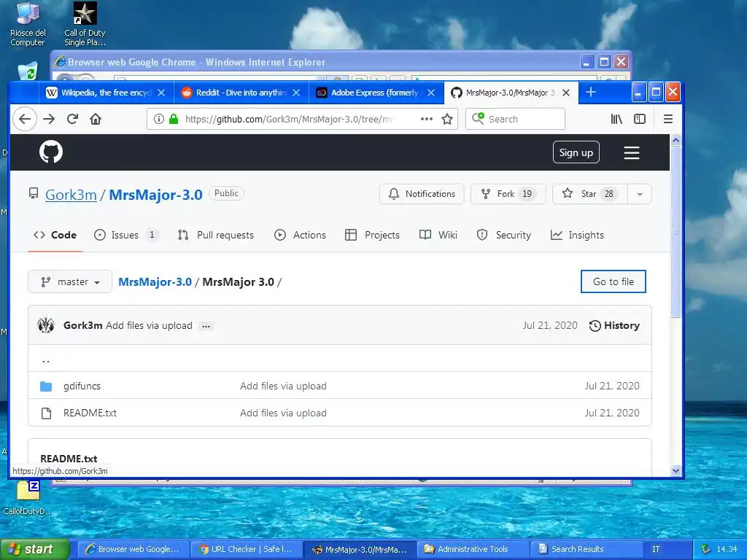The width and height of the screenshot is (747, 560).
Task: Select the Code tab
Action: coord(55,235)
